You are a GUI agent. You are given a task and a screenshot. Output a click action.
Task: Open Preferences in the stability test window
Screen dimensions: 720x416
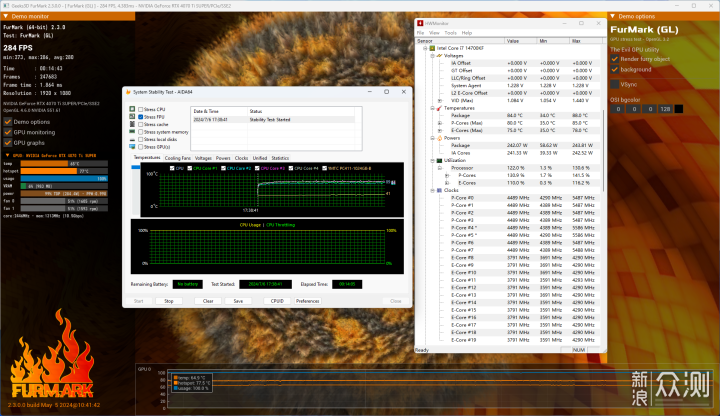[x=307, y=300]
